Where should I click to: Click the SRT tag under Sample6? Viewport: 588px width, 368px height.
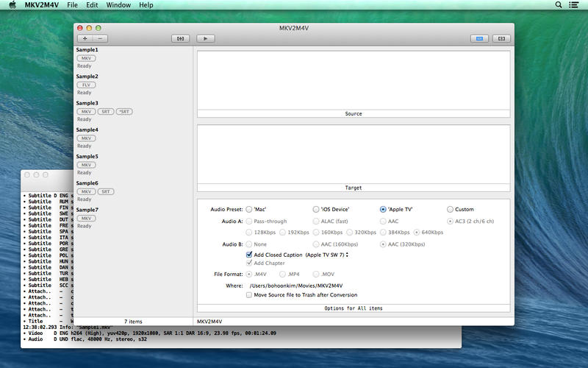pyautogui.click(x=106, y=191)
